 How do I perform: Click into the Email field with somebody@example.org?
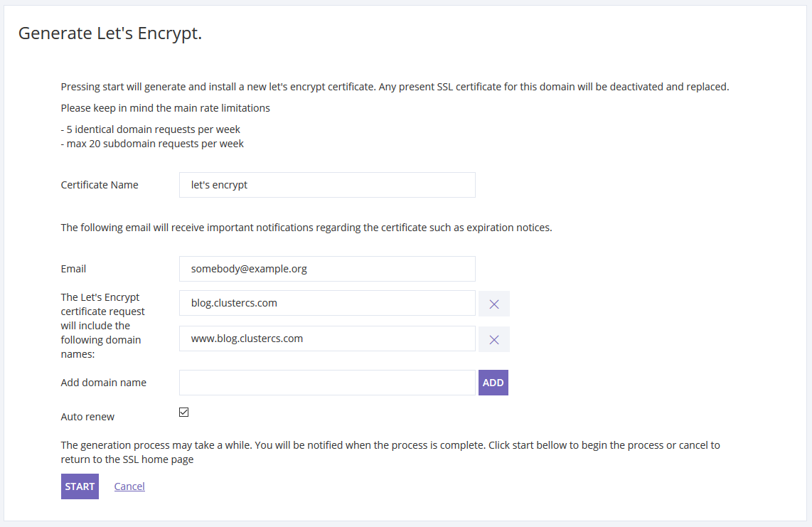point(327,269)
